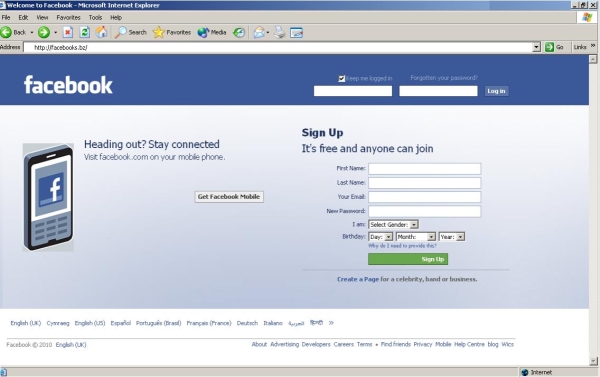Viewport: 600px width, 377px height.
Task: Click the Back arrow icon
Action: point(6,33)
